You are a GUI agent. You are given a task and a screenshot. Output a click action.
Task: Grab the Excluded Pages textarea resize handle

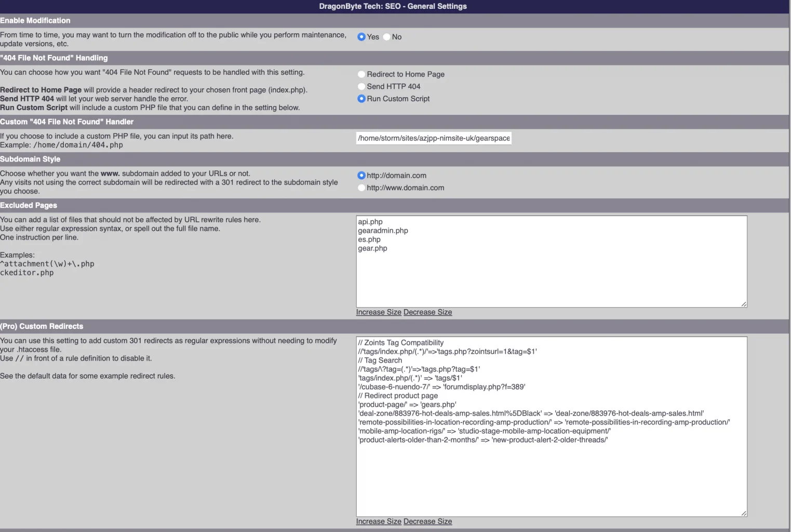[744, 304]
